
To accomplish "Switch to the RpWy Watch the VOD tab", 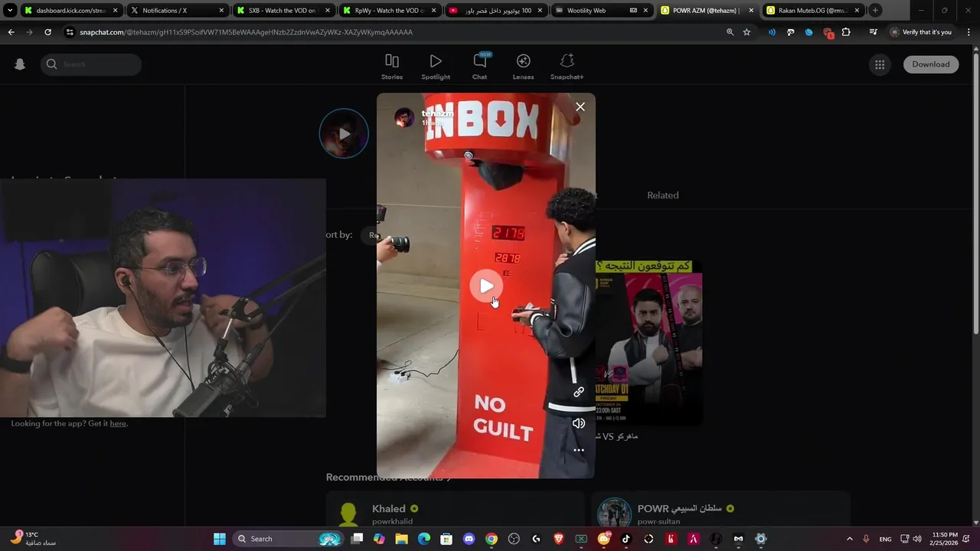I will [x=389, y=11].
